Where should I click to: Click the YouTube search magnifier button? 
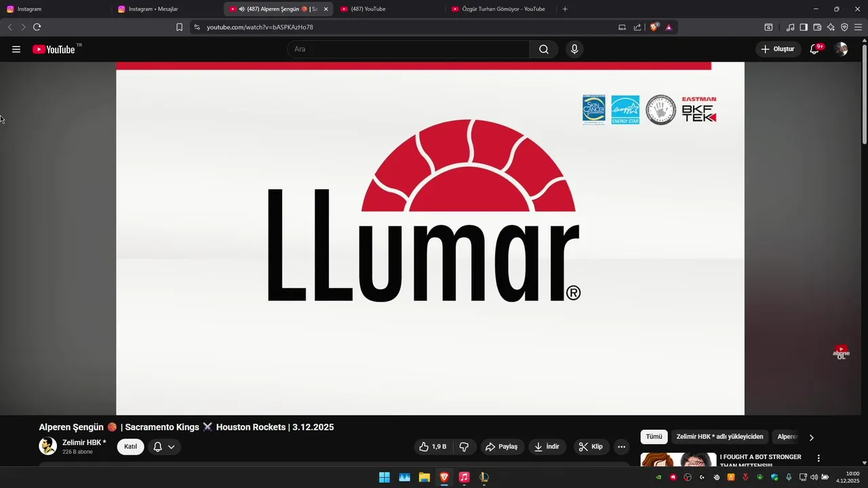(x=544, y=49)
